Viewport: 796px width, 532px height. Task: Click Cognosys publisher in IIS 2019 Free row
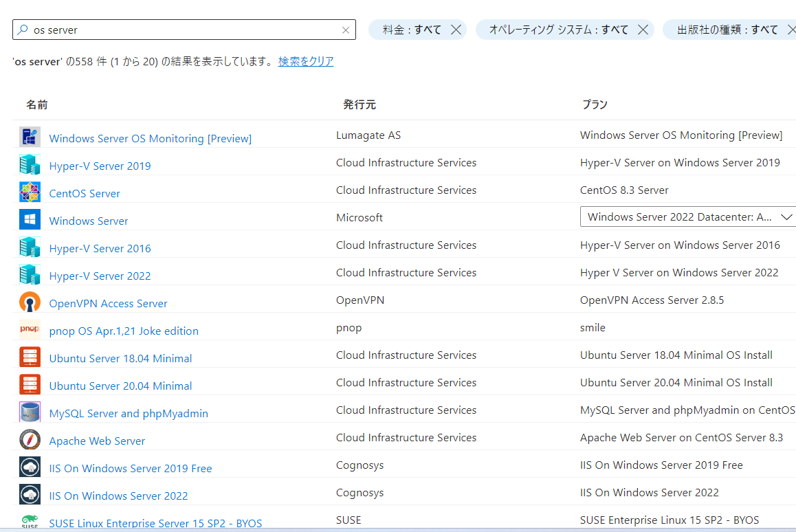tap(360, 465)
